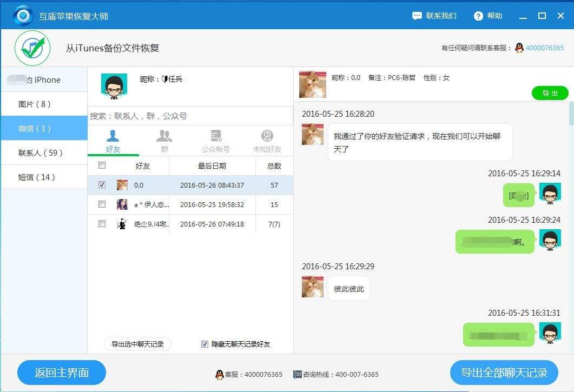This screenshot has height=392, width=574.
Task: Click the green message bubble at 16:31:31
Action: [499, 335]
